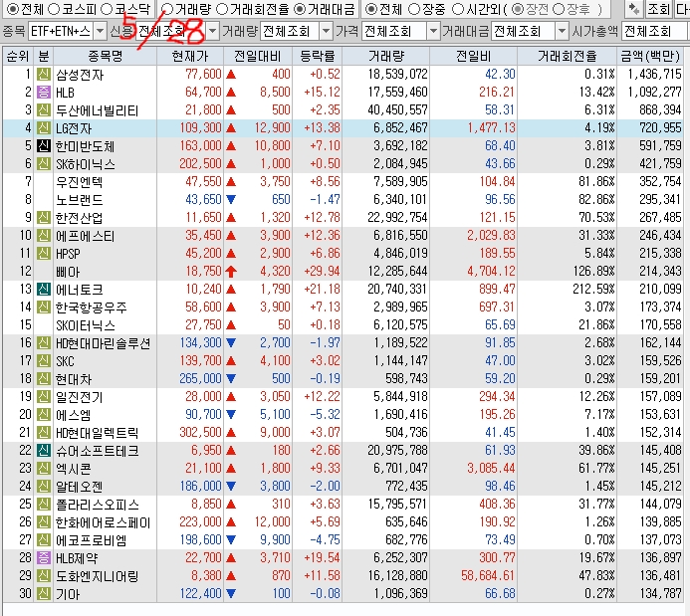The height and width of the screenshot is (616, 690).
Task: Click the 조회 search button
Action: (658, 8)
